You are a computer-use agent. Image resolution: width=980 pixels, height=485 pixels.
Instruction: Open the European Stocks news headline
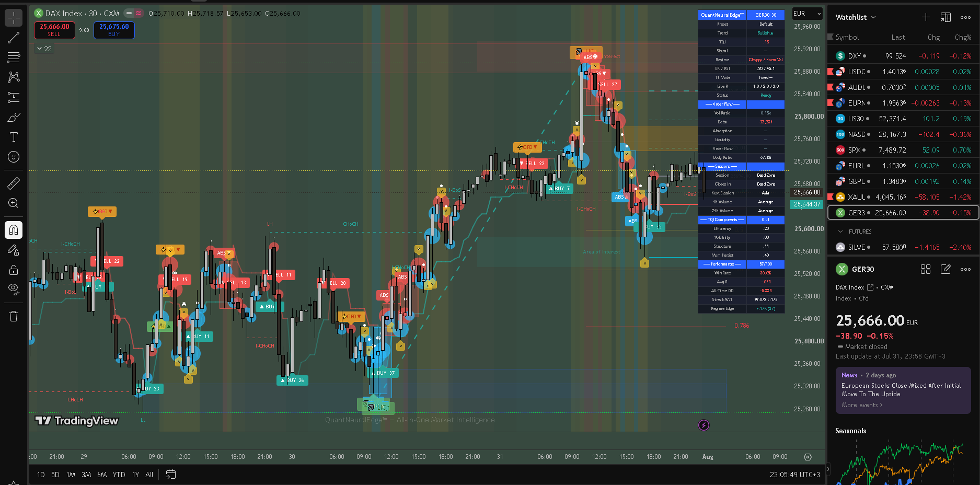[x=901, y=390]
